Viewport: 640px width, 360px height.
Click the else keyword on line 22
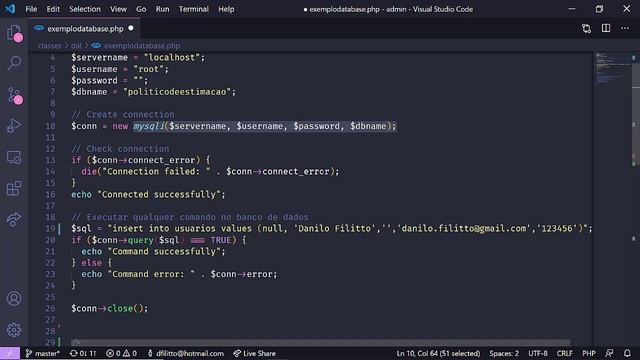91,263
